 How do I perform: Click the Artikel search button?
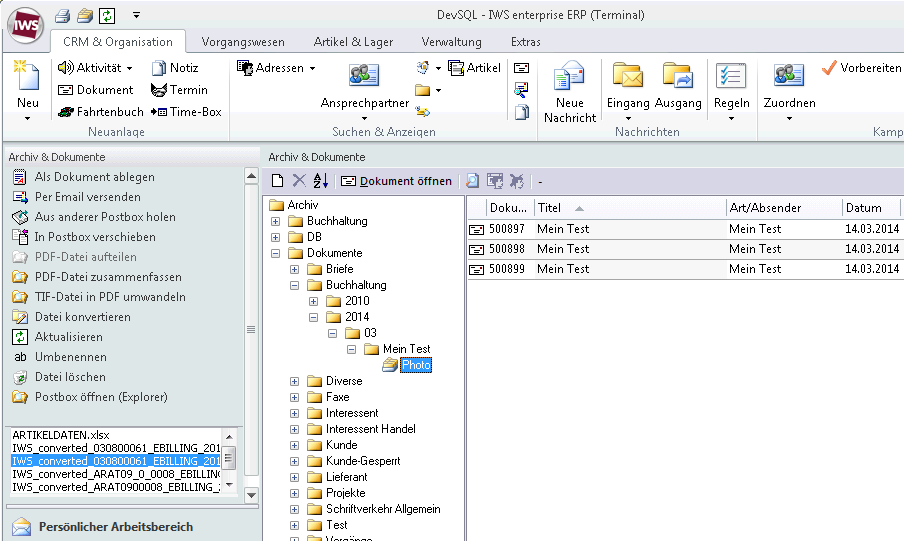(x=474, y=67)
